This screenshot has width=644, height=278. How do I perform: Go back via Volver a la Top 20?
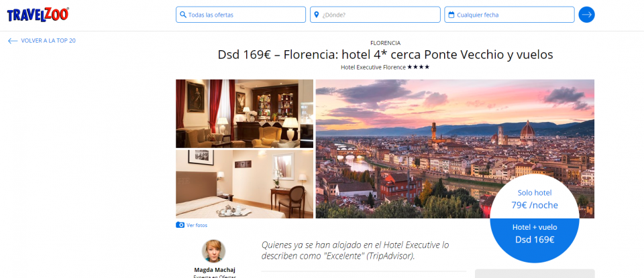(48, 41)
